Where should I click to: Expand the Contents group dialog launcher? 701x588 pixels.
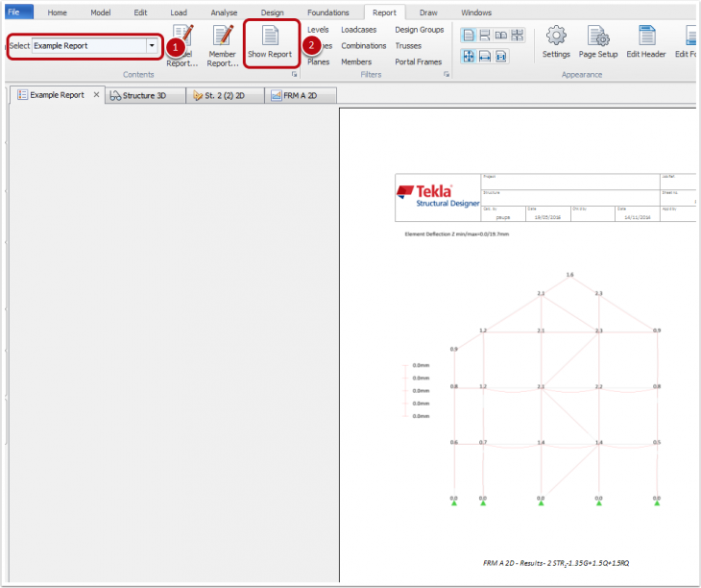pos(293,74)
